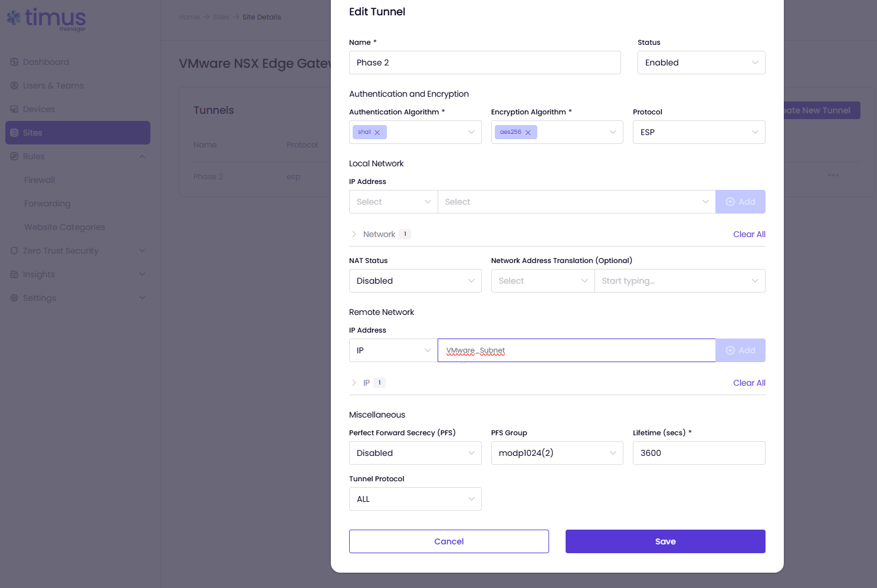Remove the aes256 encryption tag
This screenshot has width=877, height=588.
[528, 132]
